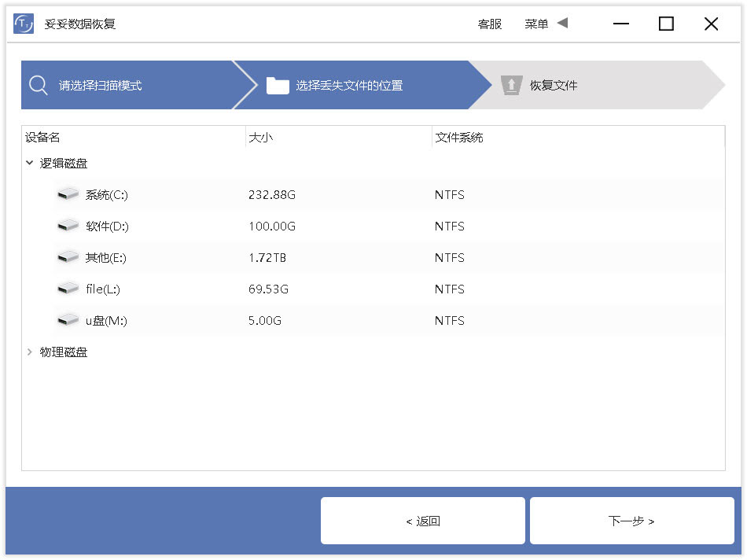Click NTFS in the 系统(C:) row
This screenshot has width=747, height=560.
pos(449,194)
